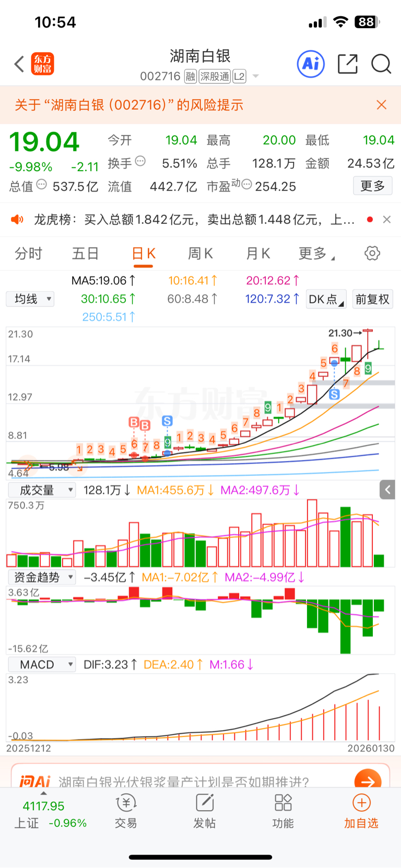This screenshot has height=868, width=401.
Task: Tap the share export icon
Action: point(348,64)
